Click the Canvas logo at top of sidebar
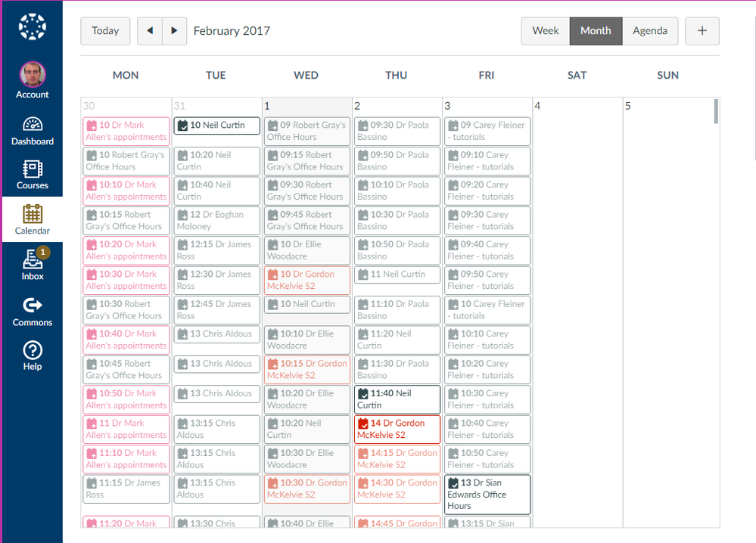The width and height of the screenshot is (756, 543). click(32, 26)
